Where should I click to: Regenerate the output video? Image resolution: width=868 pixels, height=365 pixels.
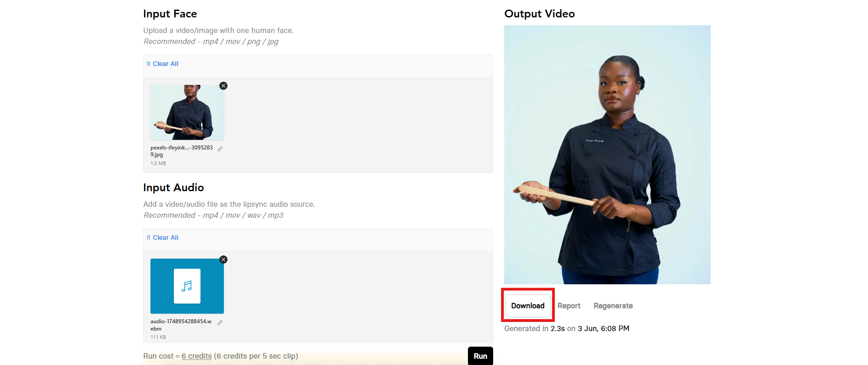point(613,306)
